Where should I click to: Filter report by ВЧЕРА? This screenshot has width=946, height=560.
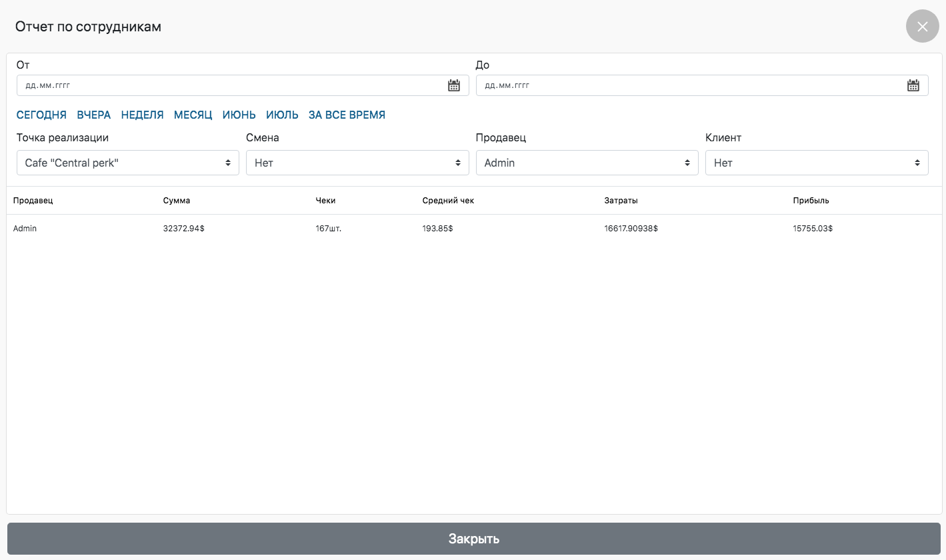(x=94, y=115)
